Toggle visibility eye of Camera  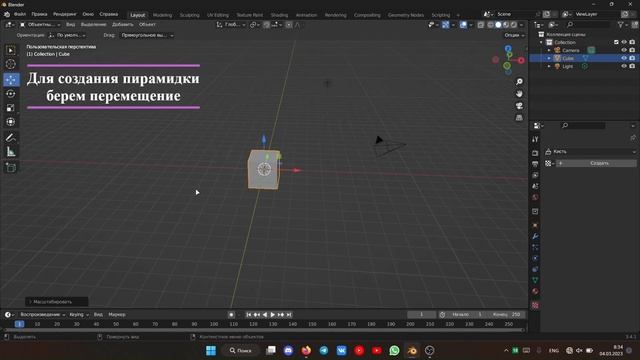pyautogui.click(x=624, y=50)
